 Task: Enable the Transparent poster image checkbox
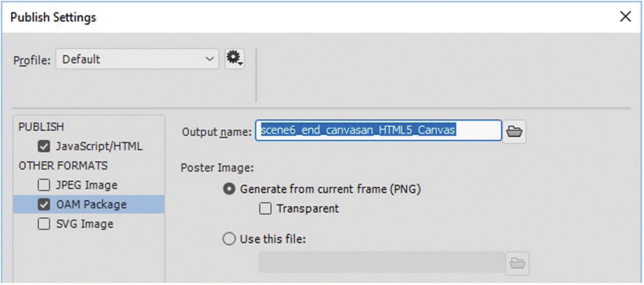[265, 209]
